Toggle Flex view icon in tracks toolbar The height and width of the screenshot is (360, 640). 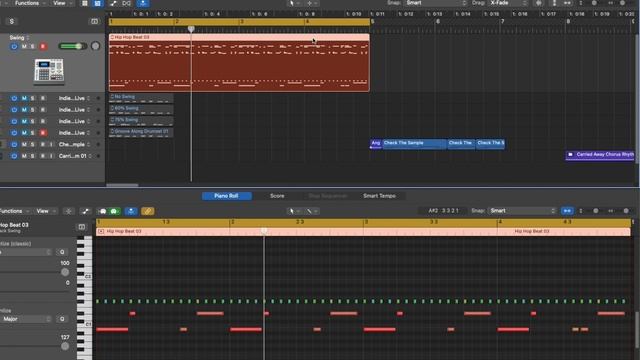coord(127,3)
